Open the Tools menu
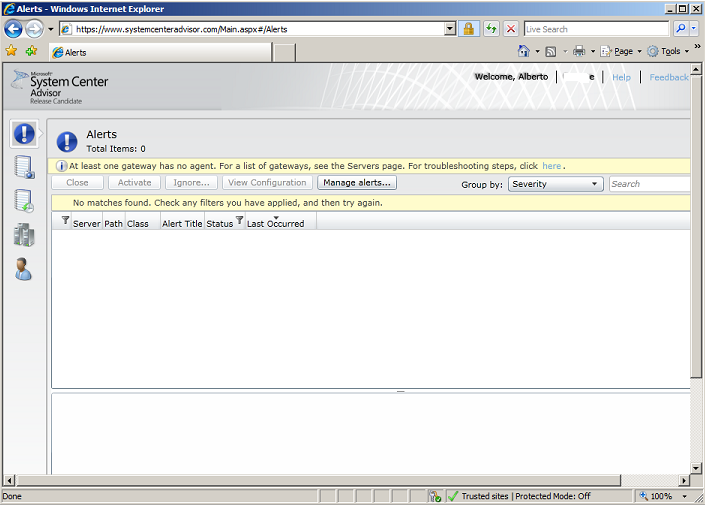This screenshot has height=505, width=705. tap(668, 51)
